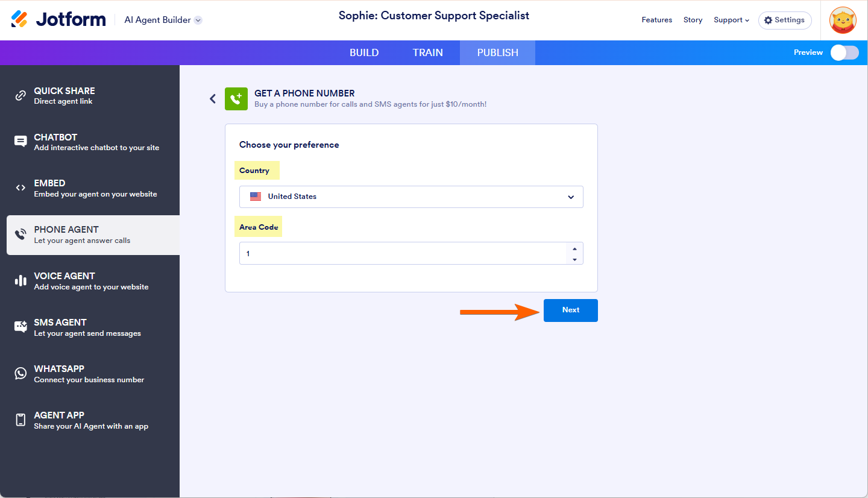Switch to the TRAIN tab
Viewport: 868px width, 498px height.
click(x=428, y=52)
